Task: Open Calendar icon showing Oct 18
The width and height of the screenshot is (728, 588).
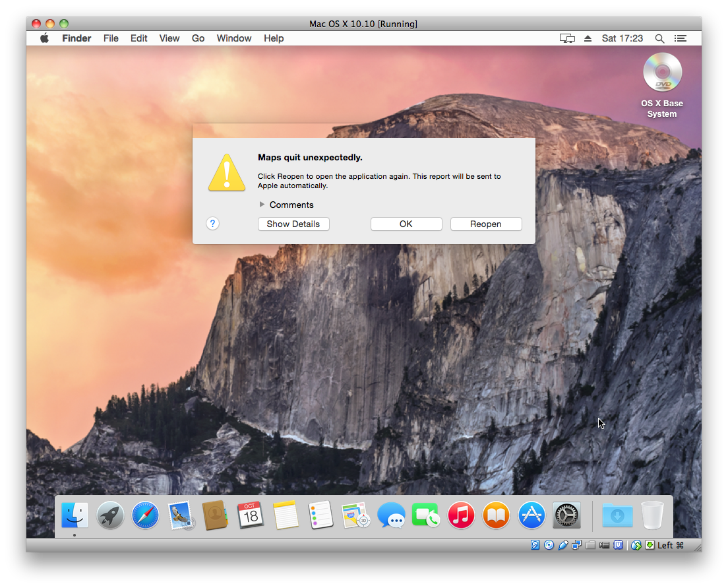Action: pos(251,515)
